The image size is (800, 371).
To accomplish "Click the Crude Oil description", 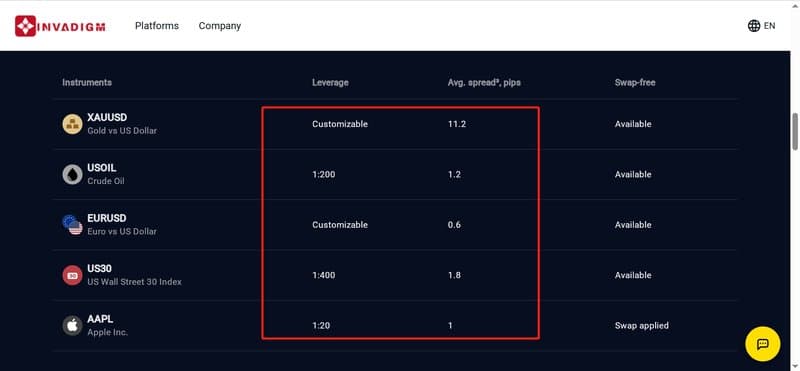I will pos(106,181).
